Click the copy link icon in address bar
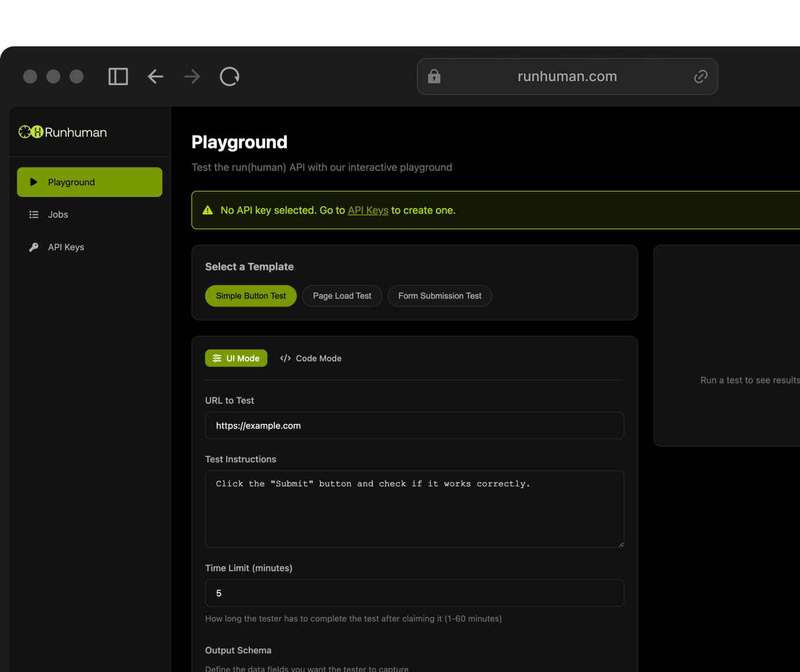Viewport: 800px width, 672px height. point(700,76)
